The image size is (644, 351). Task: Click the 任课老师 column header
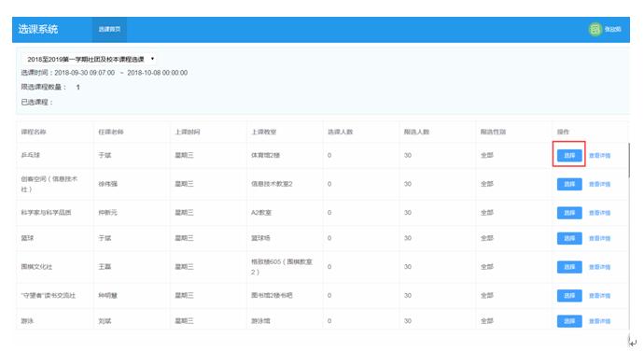click(110, 132)
